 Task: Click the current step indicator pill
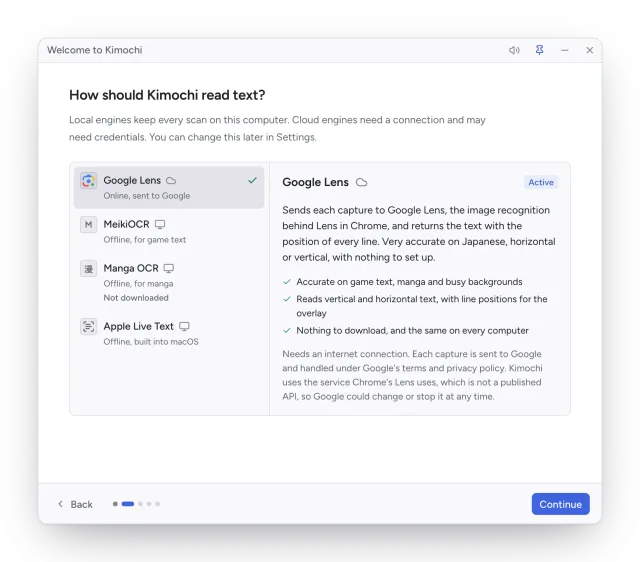pos(128,504)
